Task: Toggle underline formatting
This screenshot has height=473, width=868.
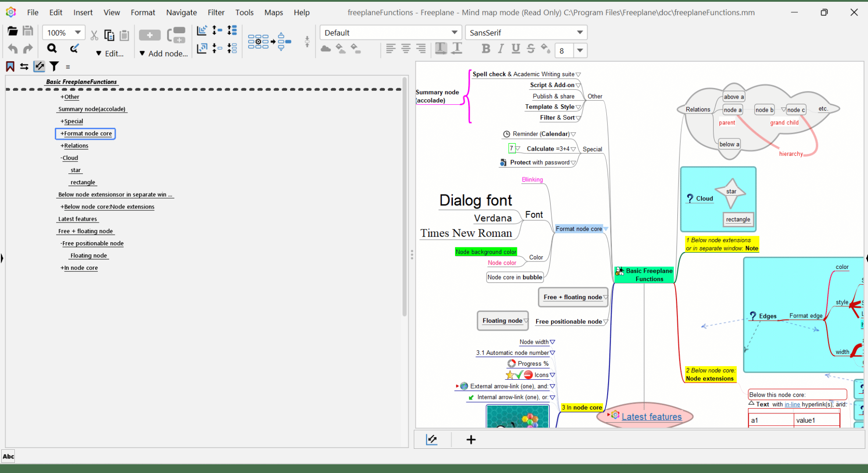Action: coord(516,49)
